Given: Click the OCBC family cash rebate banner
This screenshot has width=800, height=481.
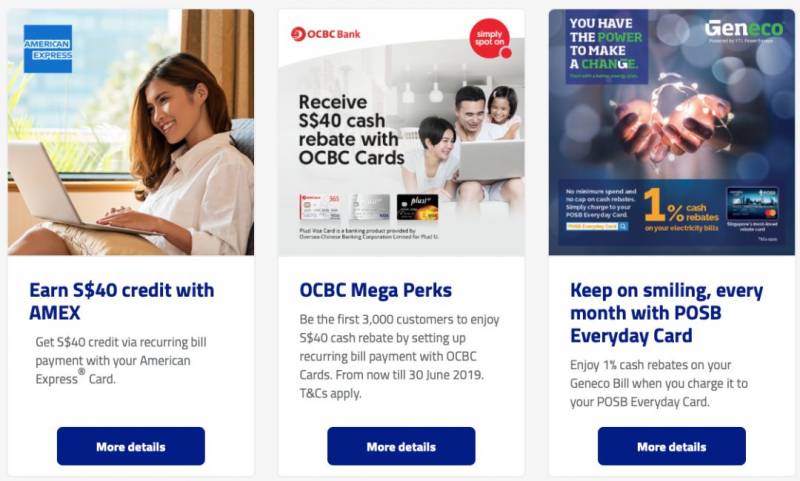Looking at the screenshot, I should 401,132.
